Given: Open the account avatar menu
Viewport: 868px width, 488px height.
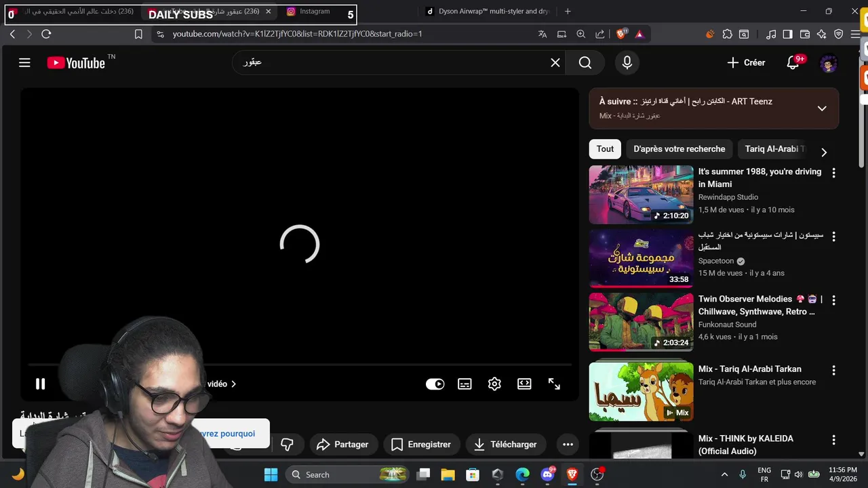Looking at the screenshot, I should [x=829, y=63].
